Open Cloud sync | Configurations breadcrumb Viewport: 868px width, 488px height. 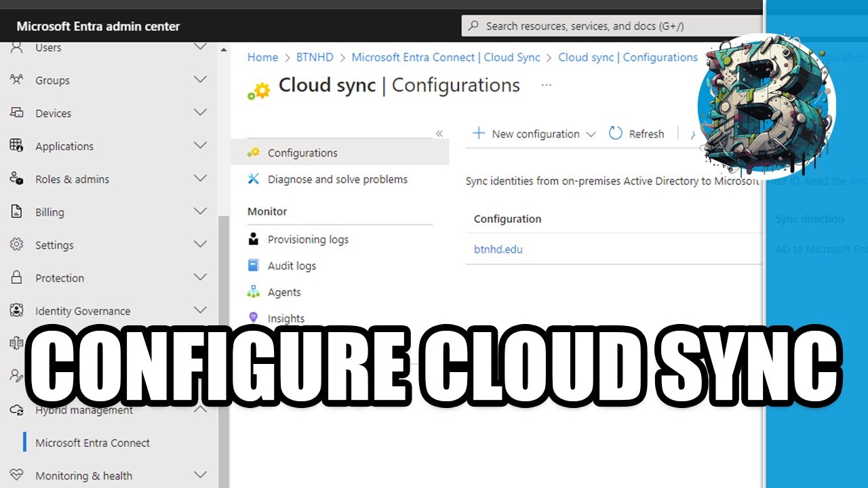point(628,57)
